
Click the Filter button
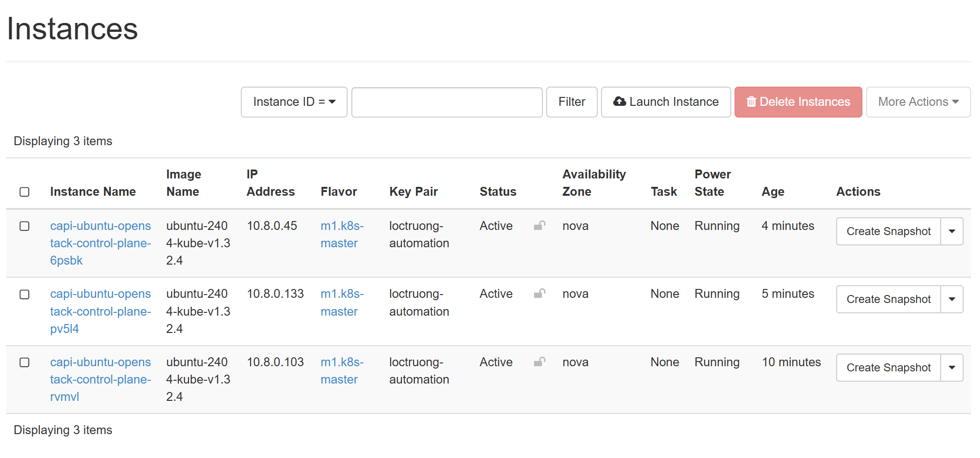pyautogui.click(x=572, y=102)
